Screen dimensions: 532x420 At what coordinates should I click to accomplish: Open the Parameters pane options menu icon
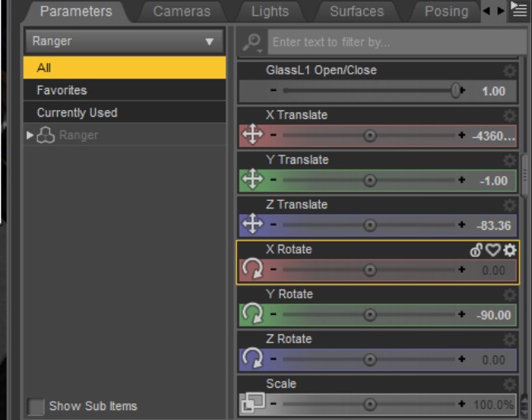pos(519,9)
